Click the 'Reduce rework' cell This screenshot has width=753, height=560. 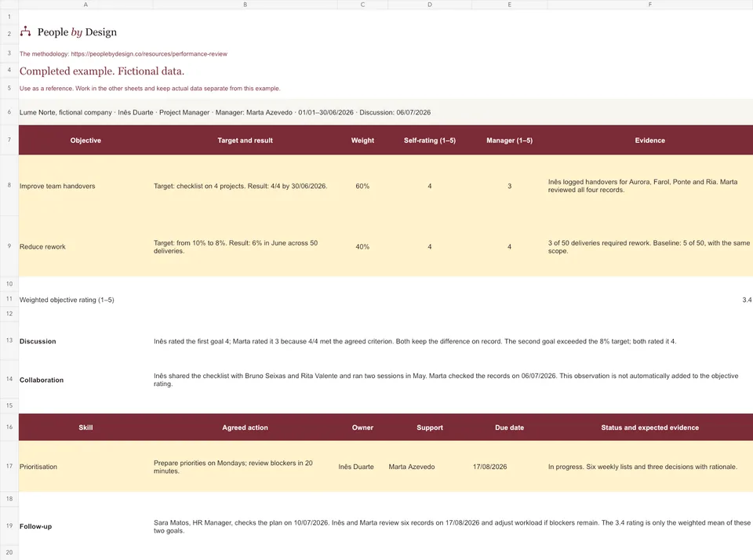click(x=85, y=246)
